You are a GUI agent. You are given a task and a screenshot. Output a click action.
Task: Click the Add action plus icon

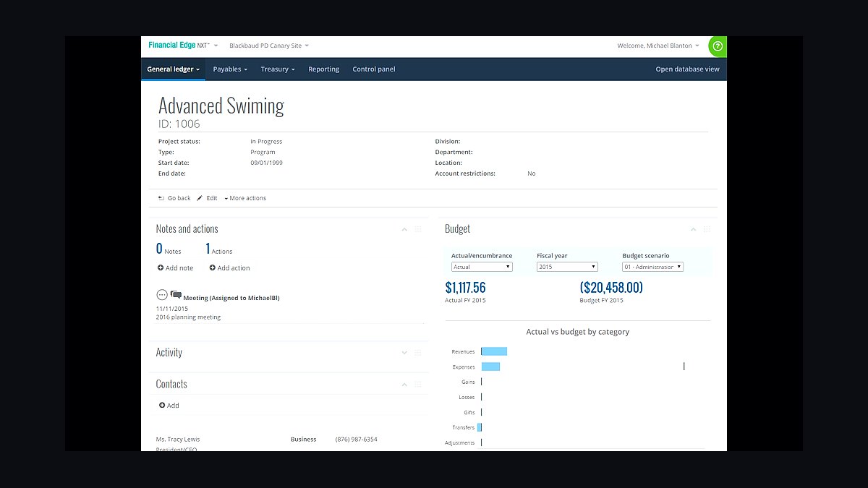click(213, 268)
